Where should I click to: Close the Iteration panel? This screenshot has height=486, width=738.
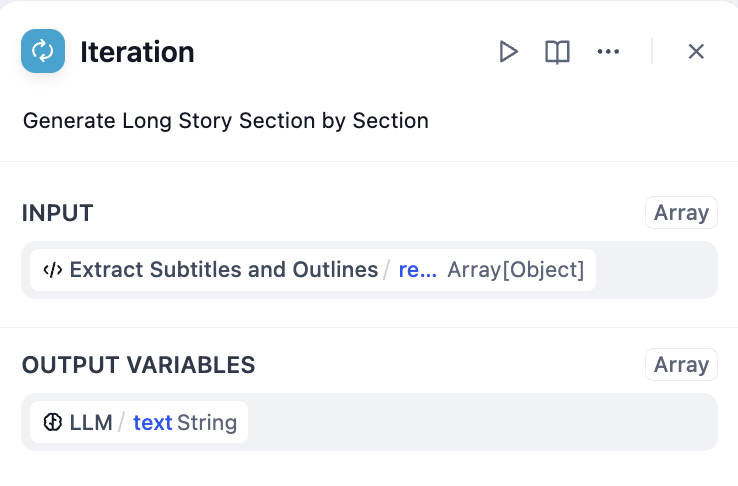(x=696, y=52)
